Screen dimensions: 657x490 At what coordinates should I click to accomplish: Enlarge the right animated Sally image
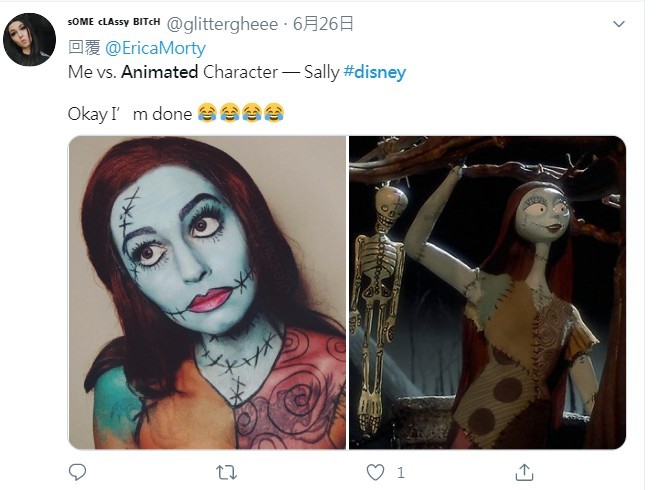[487, 292]
